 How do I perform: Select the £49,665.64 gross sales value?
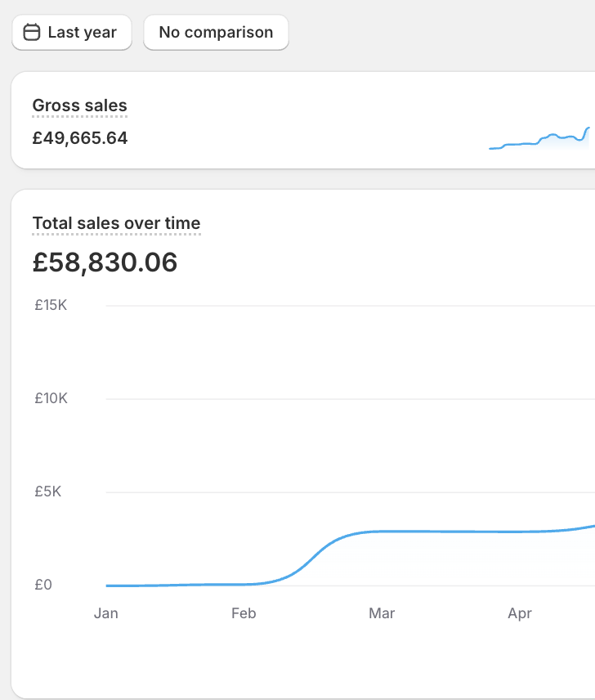[80, 138]
